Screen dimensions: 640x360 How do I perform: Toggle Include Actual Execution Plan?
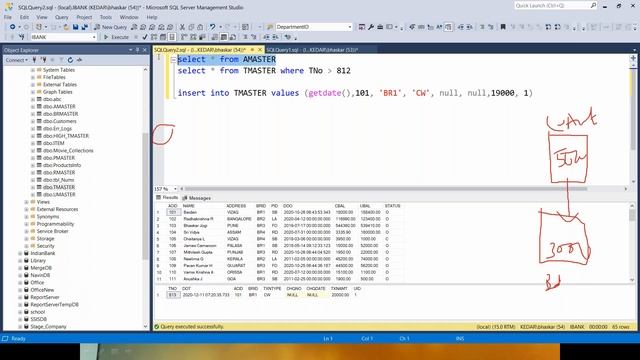pyautogui.click(x=184, y=37)
